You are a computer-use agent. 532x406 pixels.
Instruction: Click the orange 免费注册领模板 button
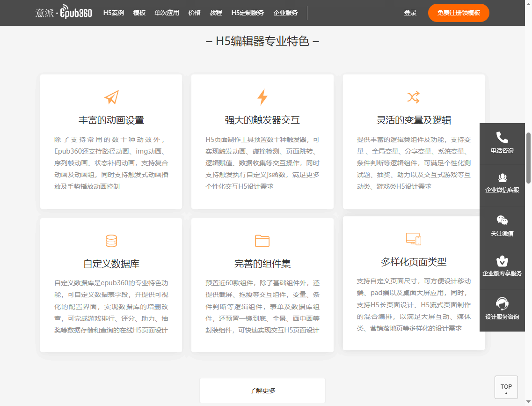(459, 13)
